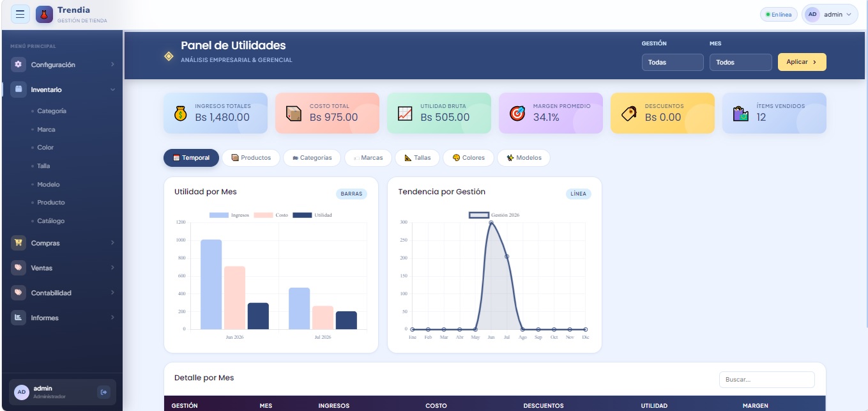Click the target icon on Margen Promedio card
The width and height of the screenshot is (868, 411).
click(x=517, y=113)
